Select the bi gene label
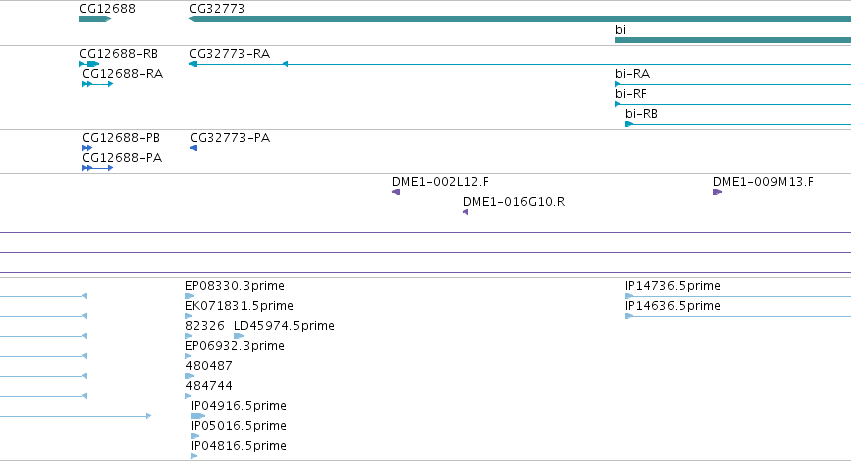851x461 pixels. pyautogui.click(x=620, y=30)
